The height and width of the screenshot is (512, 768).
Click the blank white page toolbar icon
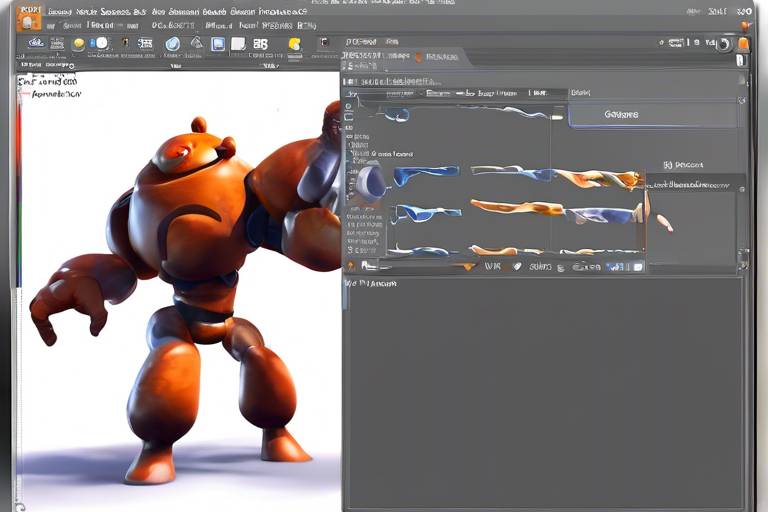click(238, 44)
